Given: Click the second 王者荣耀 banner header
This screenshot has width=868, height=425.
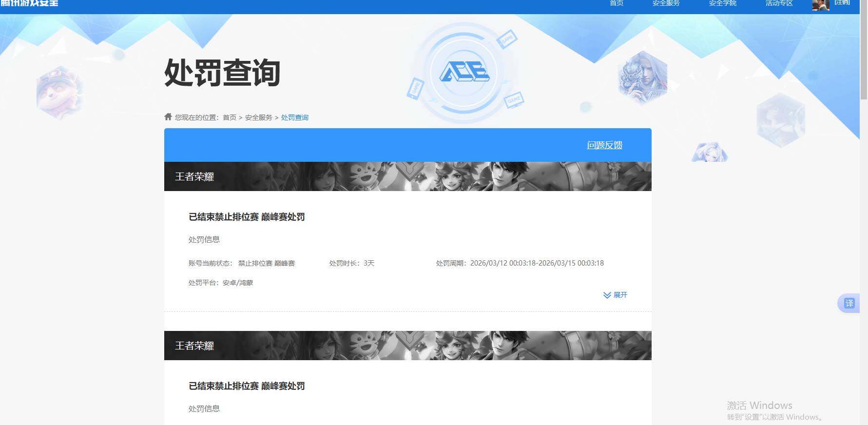Looking at the screenshot, I should click(407, 346).
